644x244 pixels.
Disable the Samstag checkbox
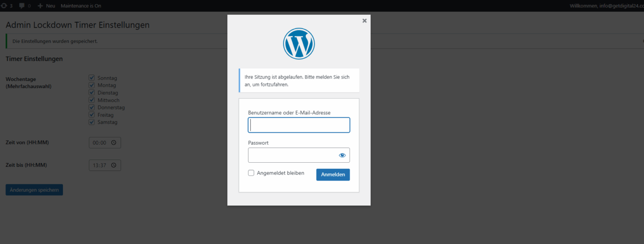(92, 122)
